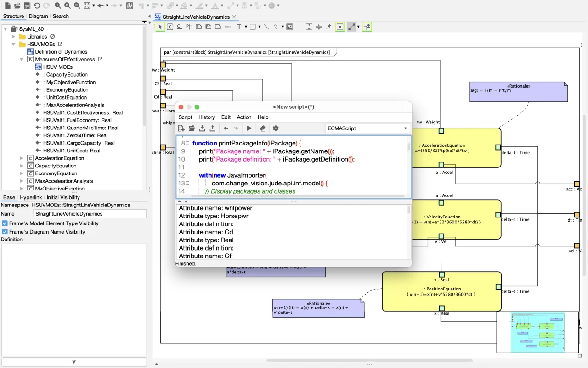
Task: Create a new file from main toolbar
Action: coord(7,6)
